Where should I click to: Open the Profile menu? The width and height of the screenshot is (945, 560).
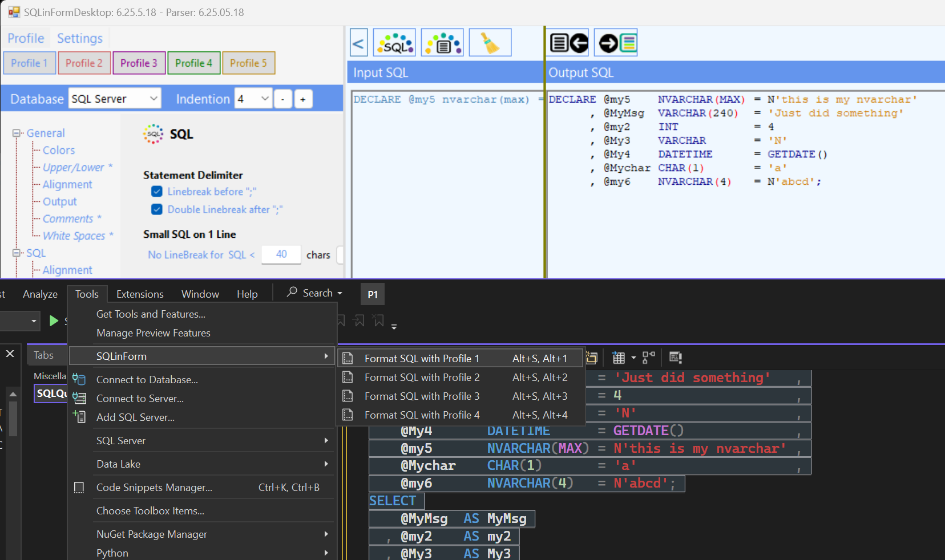26,38
